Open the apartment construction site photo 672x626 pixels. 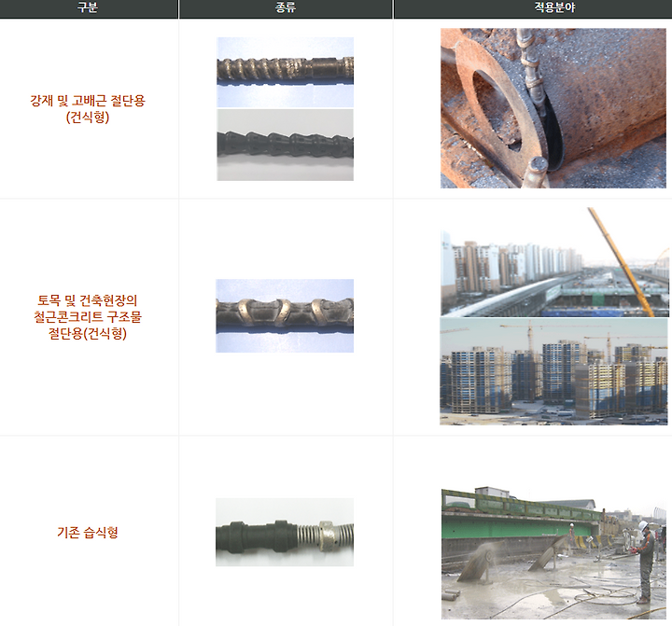[x=553, y=371]
